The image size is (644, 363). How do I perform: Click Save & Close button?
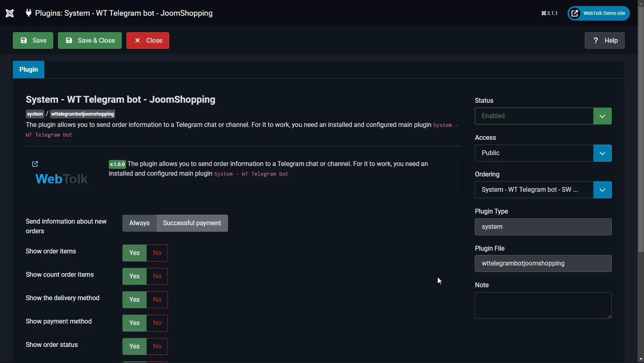tap(90, 40)
